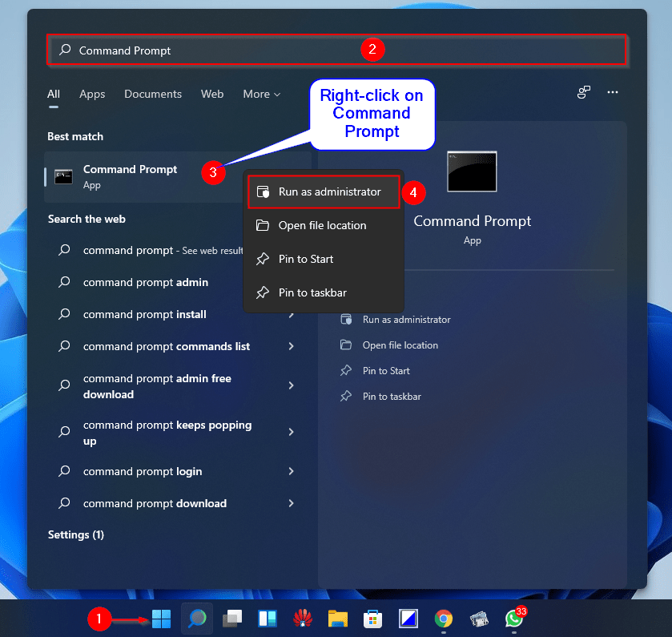
Task: Click the search feedback/account icon near top right
Action: [584, 92]
